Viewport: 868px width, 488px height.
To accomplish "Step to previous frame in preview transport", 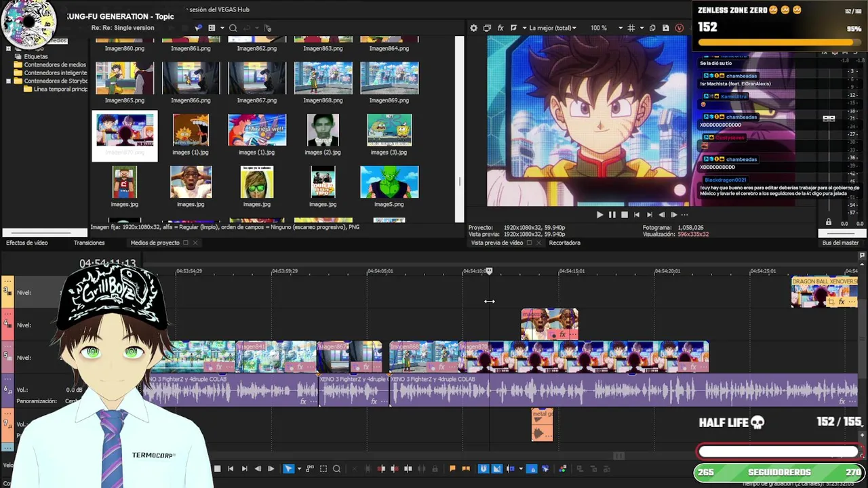I will [x=661, y=215].
